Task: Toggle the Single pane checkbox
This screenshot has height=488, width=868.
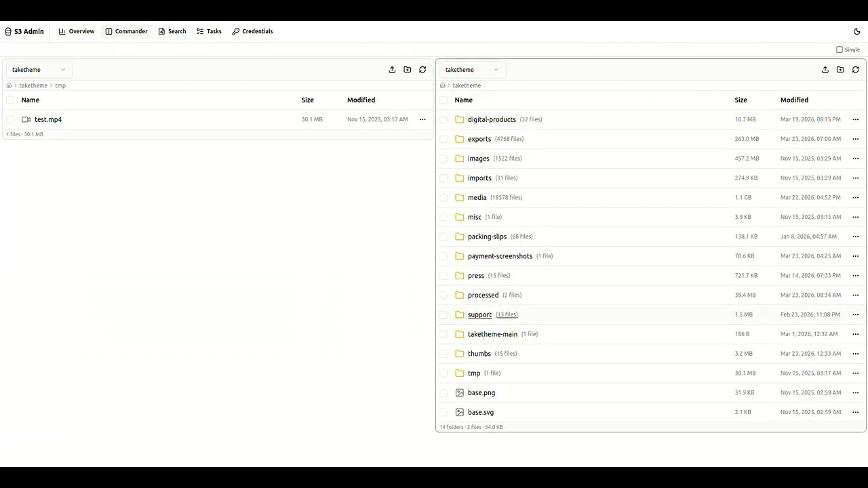Action: click(x=840, y=49)
